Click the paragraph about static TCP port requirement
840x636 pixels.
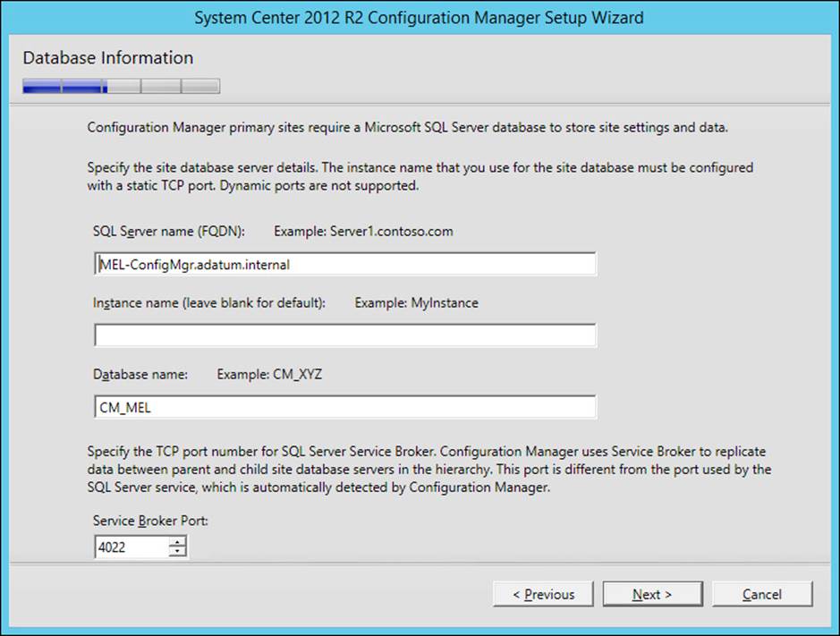click(420, 176)
